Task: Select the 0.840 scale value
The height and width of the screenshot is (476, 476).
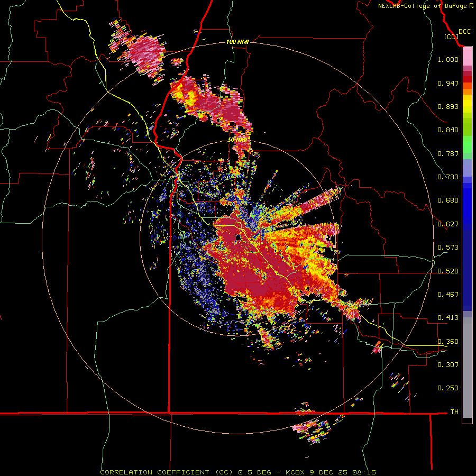Action: pos(448,130)
